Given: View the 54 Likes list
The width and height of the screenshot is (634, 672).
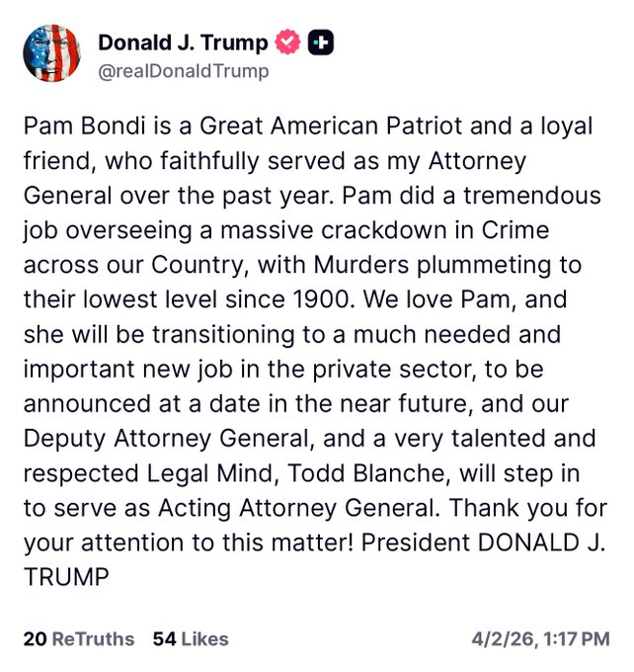Looking at the screenshot, I should pos(191,639).
